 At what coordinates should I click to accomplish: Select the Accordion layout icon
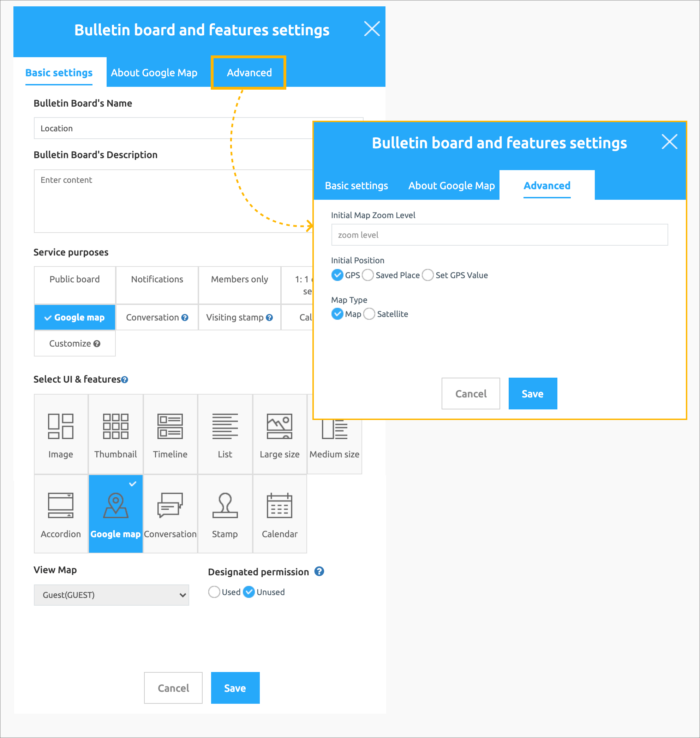60,505
